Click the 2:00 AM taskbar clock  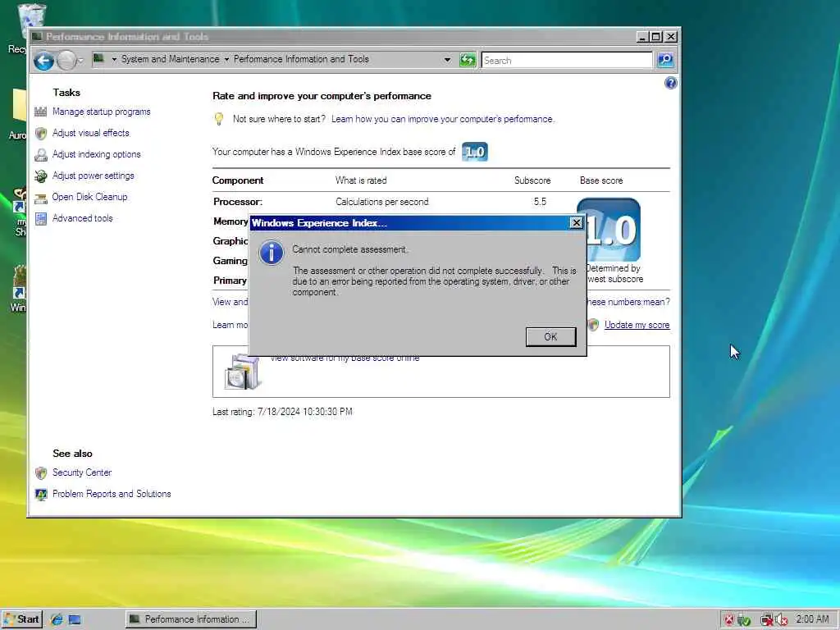[812, 619]
